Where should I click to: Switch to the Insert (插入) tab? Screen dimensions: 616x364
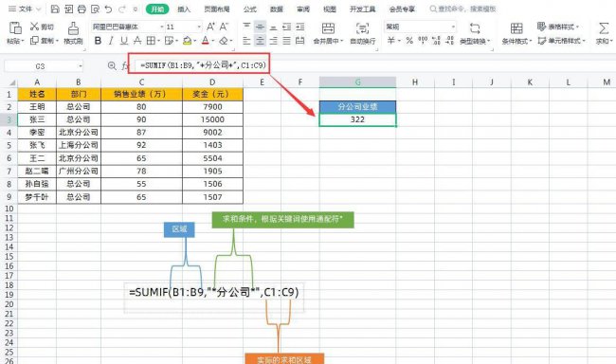(x=184, y=9)
